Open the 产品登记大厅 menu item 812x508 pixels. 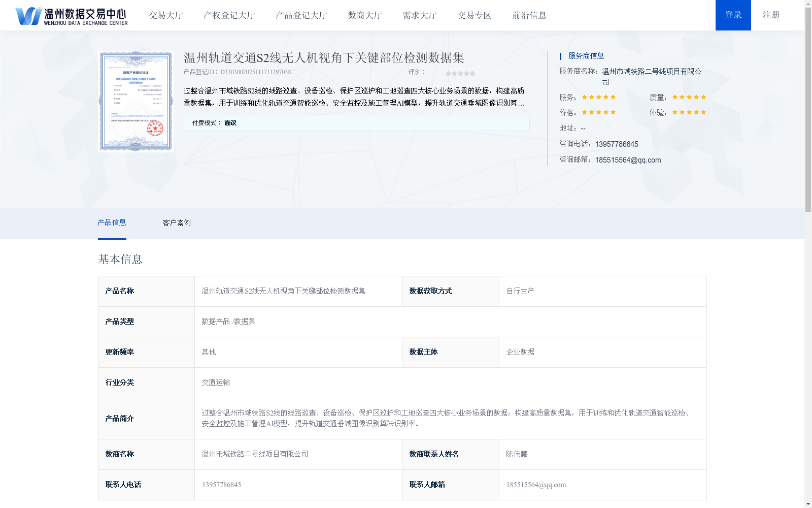[301, 15]
